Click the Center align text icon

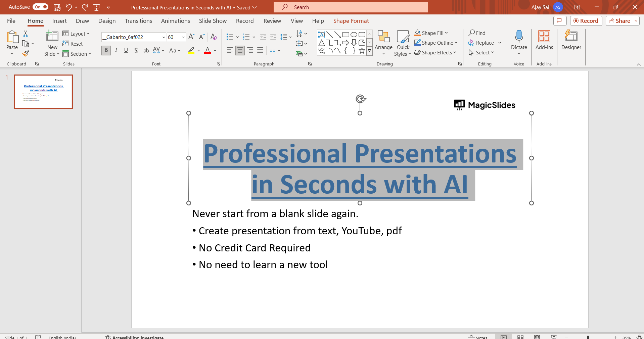click(x=240, y=50)
